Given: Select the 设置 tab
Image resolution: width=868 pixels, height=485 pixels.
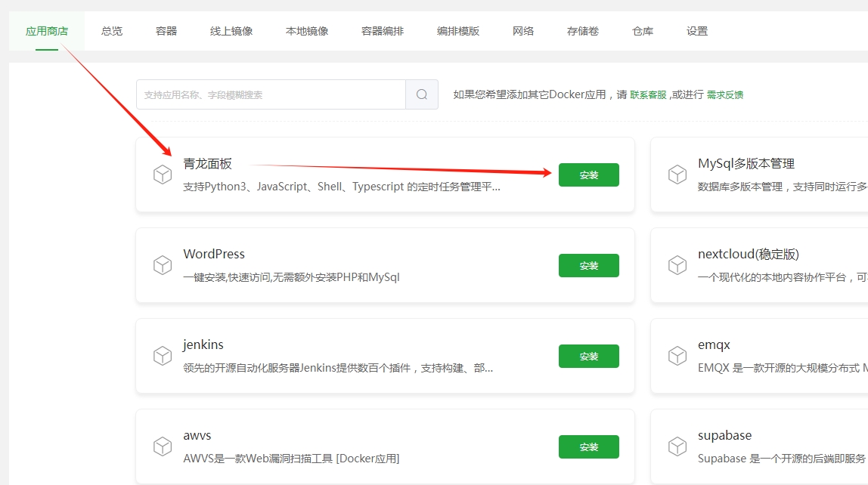Looking at the screenshot, I should click(697, 31).
